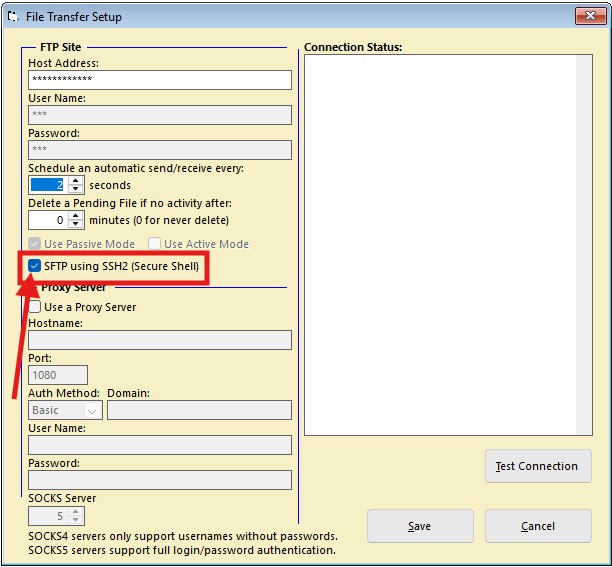Click the 'Host Address:' label text
Image resolution: width=612 pixels, height=567 pixels.
(64, 63)
